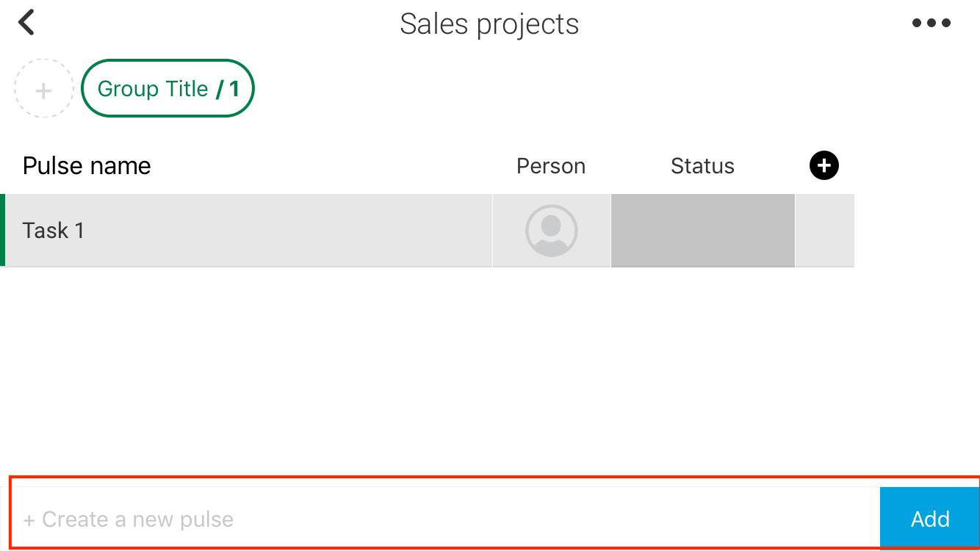Add a new group with dashed circle
Screen dimensions: 980x551
[44, 89]
